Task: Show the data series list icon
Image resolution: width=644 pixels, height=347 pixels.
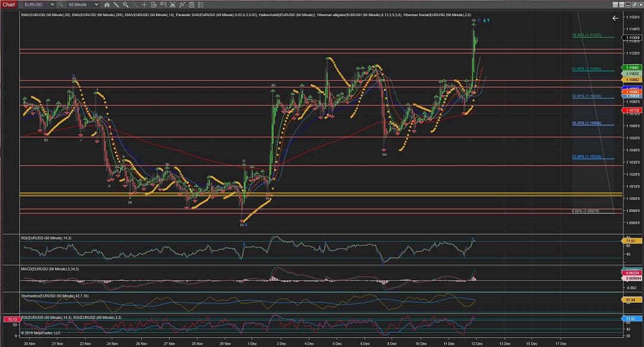Action: point(201,5)
